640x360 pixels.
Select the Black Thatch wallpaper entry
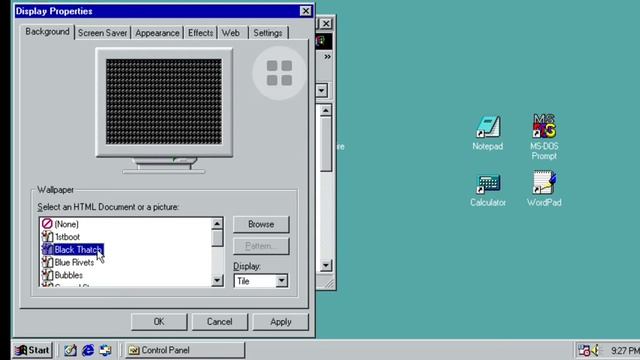click(78, 249)
